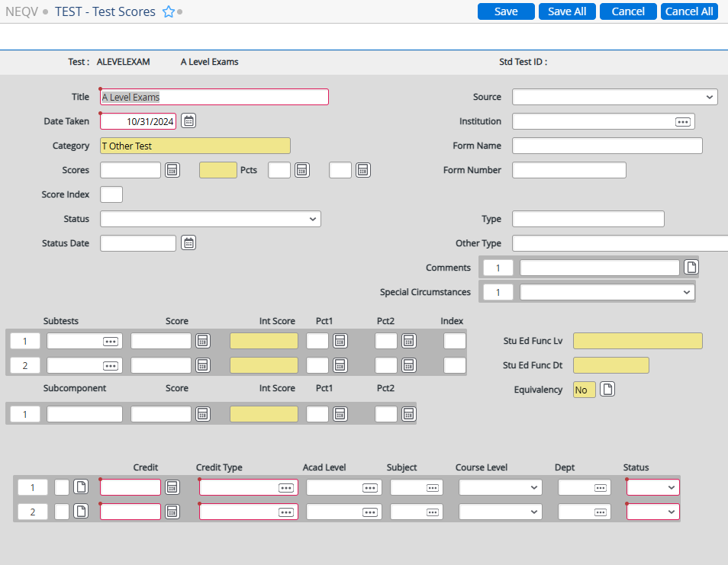This screenshot has width=728, height=565.
Task: Open Dept row 1 lookup ellipsis
Action: [x=601, y=488]
